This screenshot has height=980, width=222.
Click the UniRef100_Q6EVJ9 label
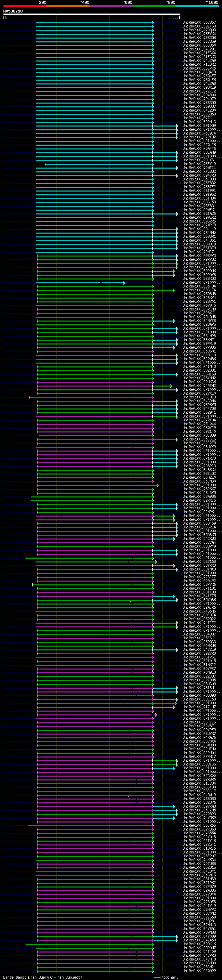click(199, 164)
